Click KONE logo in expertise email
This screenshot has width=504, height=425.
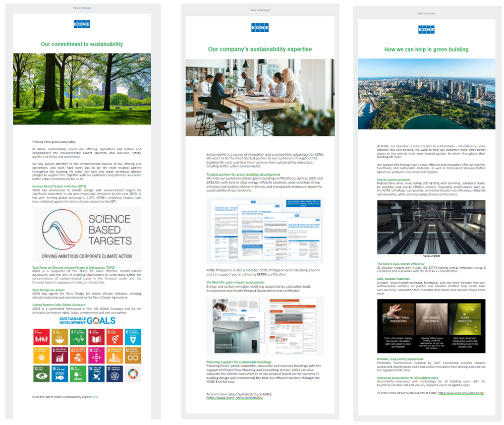tap(260, 28)
